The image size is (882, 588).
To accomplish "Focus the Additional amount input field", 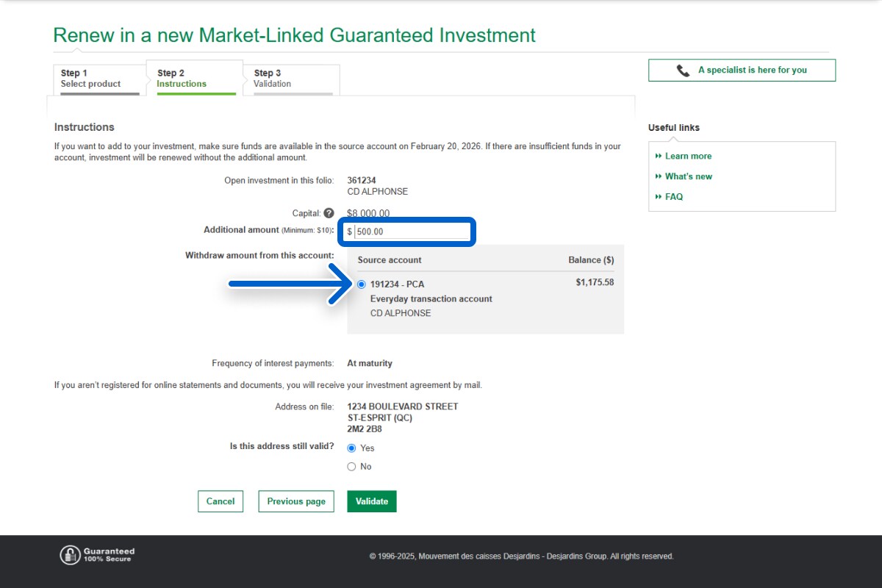I will pos(410,232).
